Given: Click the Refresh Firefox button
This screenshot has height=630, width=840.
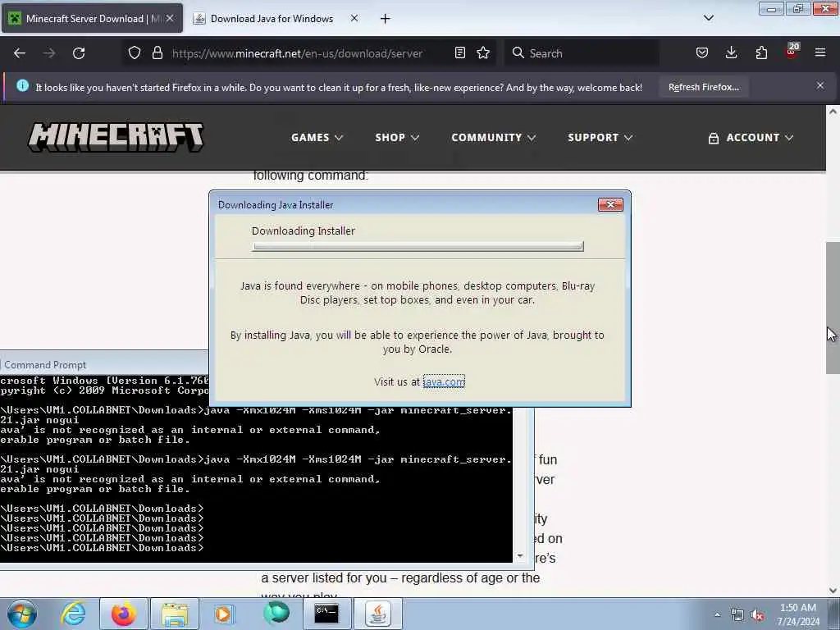Looking at the screenshot, I should pos(703,87).
